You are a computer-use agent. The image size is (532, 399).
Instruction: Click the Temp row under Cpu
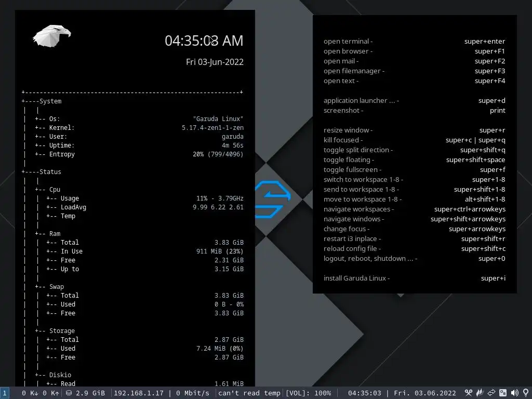[x=68, y=216]
